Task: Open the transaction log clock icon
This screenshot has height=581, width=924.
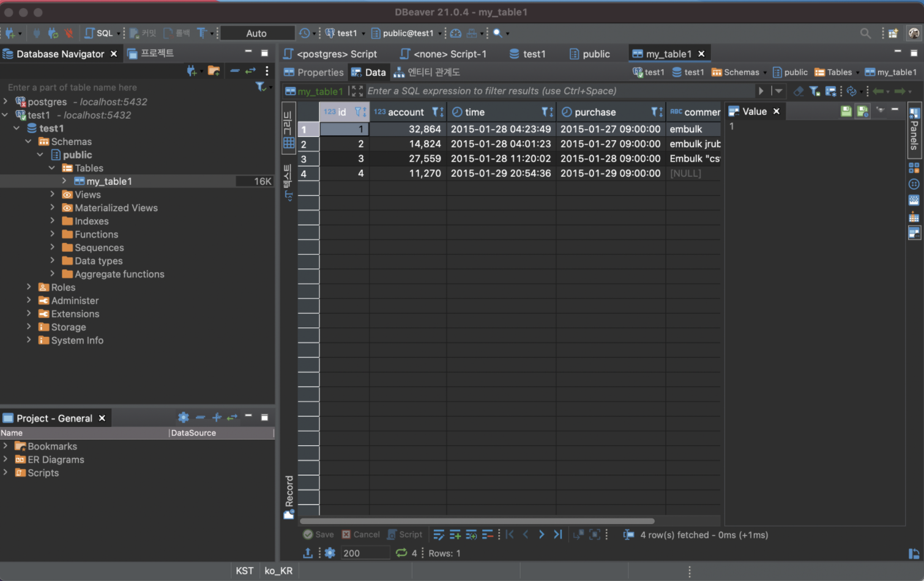Action: pos(304,33)
